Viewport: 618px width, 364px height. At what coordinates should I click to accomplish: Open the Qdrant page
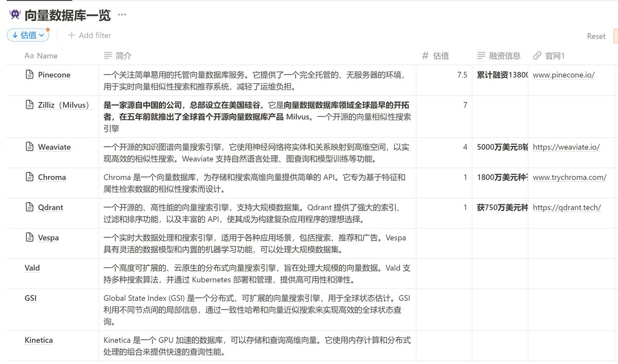coord(50,207)
